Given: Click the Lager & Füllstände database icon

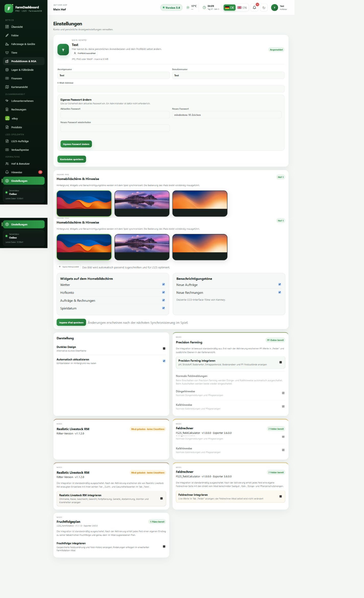Looking at the screenshot, I should 7,70.
